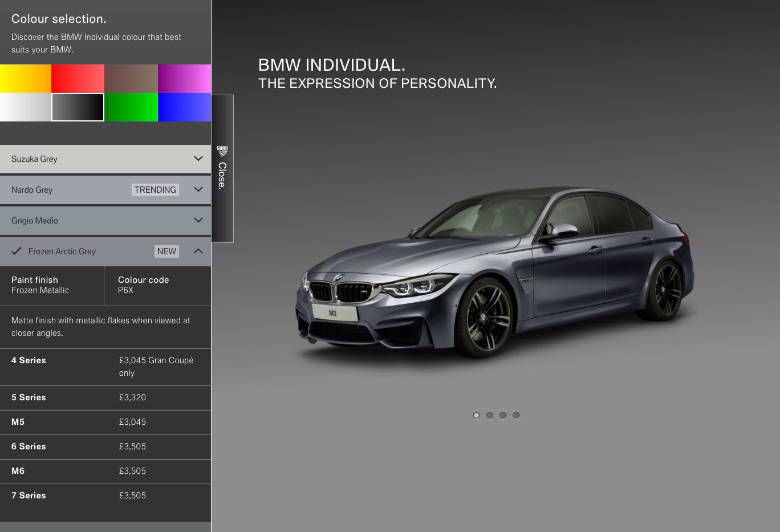
Task: Select the white colour swatch
Action: coord(26,107)
